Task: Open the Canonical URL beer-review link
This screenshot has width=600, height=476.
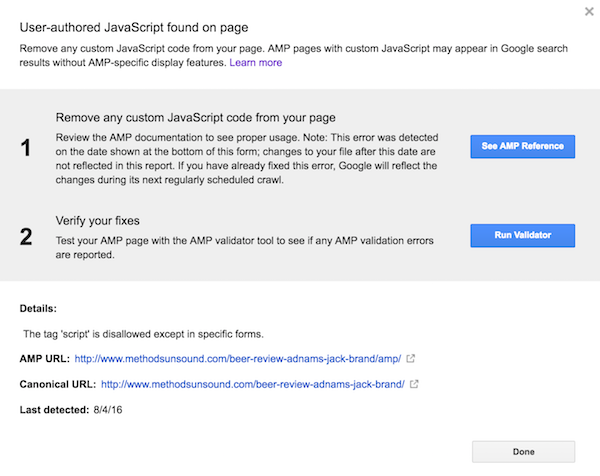Action: pyautogui.click(x=253, y=384)
